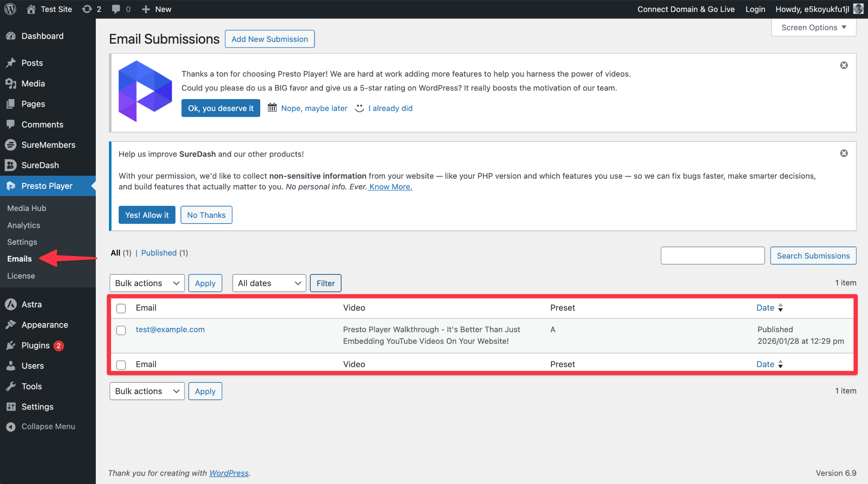Viewport: 868px width, 484px height.
Task: Dismiss the SureDash improvement notice
Action: [844, 153]
